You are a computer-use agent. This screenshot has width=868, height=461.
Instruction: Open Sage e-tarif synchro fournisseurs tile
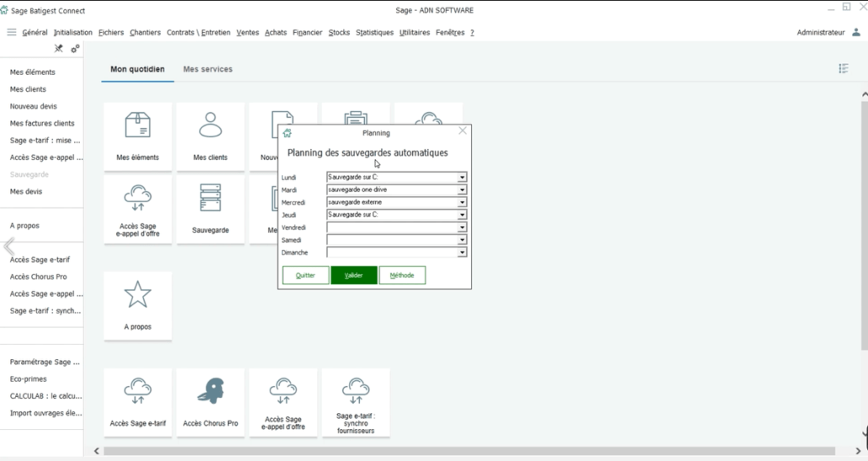click(x=356, y=402)
